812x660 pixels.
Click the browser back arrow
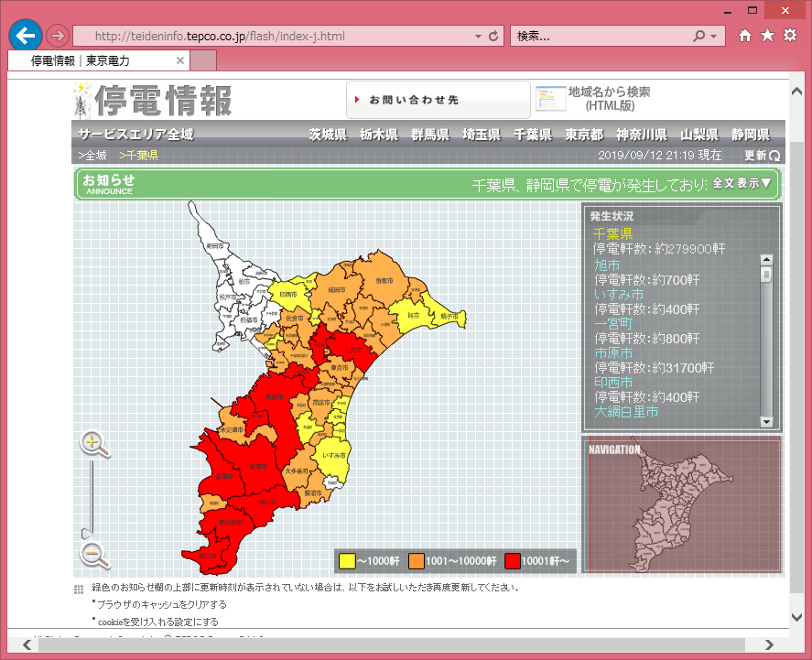(x=25, y=35)
